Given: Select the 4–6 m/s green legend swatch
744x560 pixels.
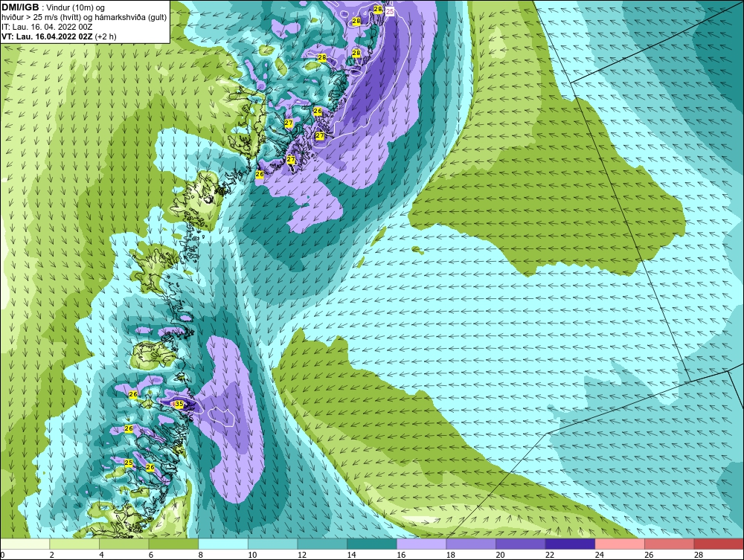Looking at the screenshot, I should click(x=124, y=544).
